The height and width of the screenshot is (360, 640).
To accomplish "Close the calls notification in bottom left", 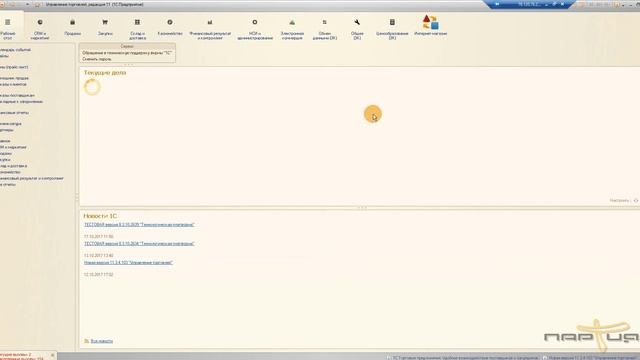I will [x=52, y=355].
